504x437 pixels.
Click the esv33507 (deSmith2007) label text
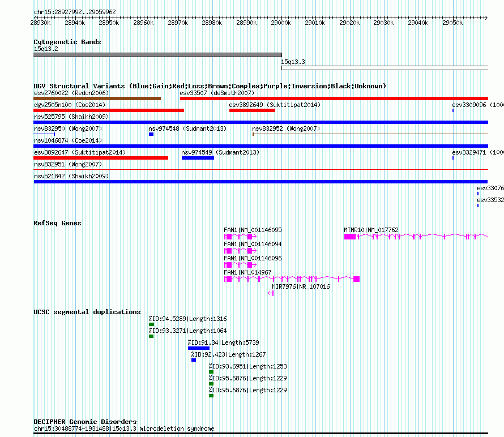click(217, 93)
